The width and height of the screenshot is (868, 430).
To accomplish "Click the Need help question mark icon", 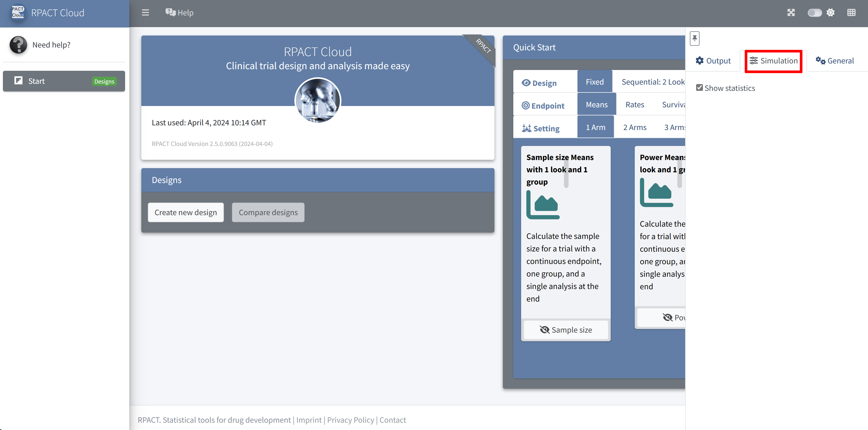I will coord(19,45).
